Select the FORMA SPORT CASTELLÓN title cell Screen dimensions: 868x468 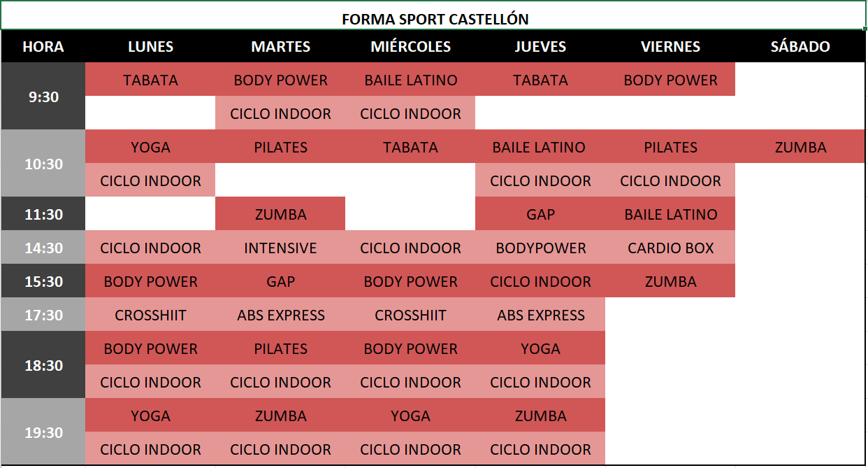point(434,19)
